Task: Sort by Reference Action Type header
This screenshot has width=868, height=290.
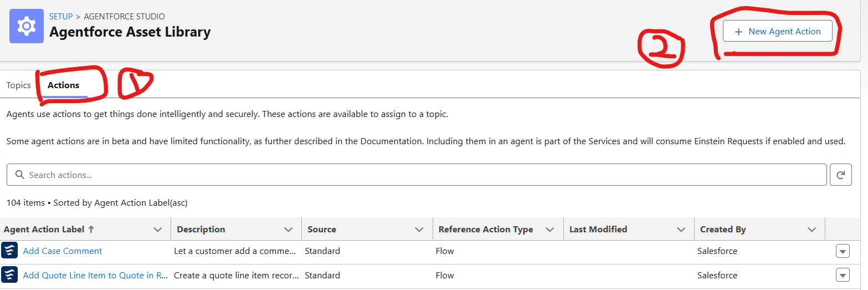Action: [486, 229]
